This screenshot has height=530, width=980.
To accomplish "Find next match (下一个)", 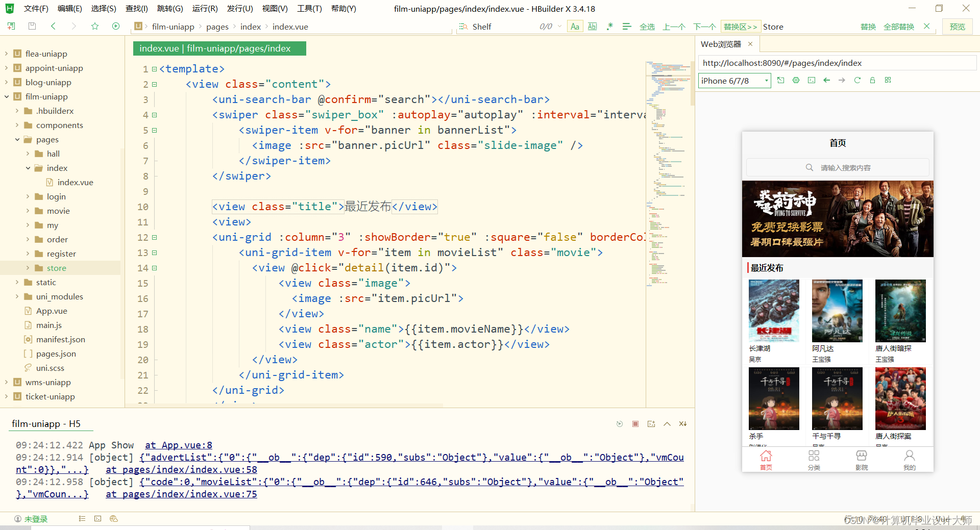I will [704, 27].
